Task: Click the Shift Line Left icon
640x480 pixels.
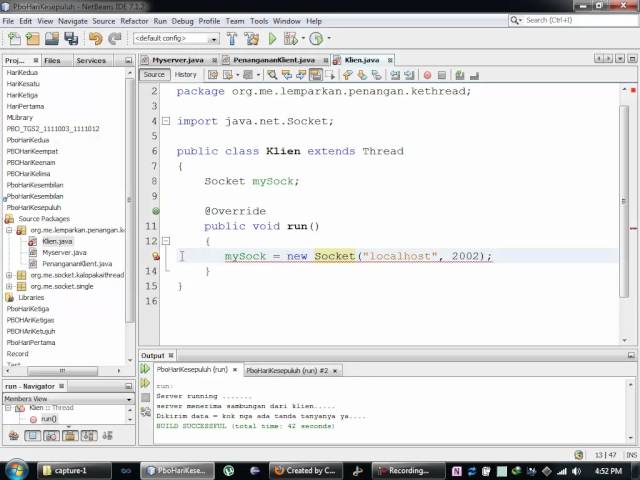Action: pyautogui.click(x=395, y=75)
